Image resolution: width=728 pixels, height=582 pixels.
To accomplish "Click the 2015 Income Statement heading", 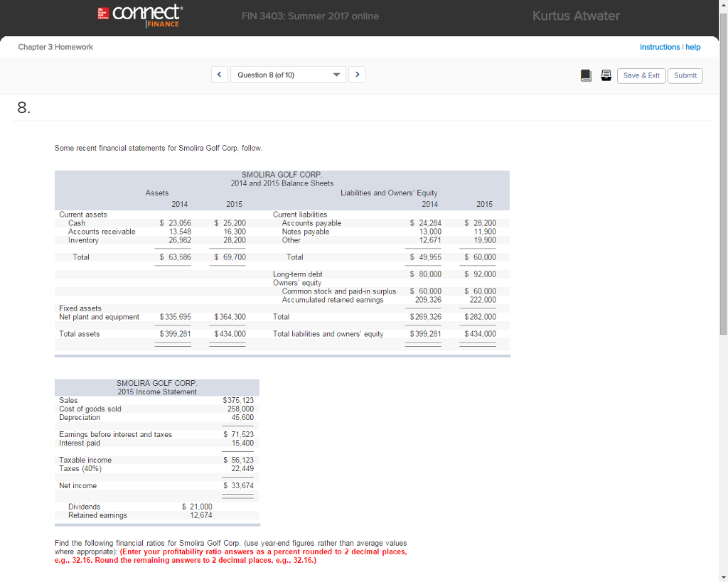I will [x=157, y=392].
